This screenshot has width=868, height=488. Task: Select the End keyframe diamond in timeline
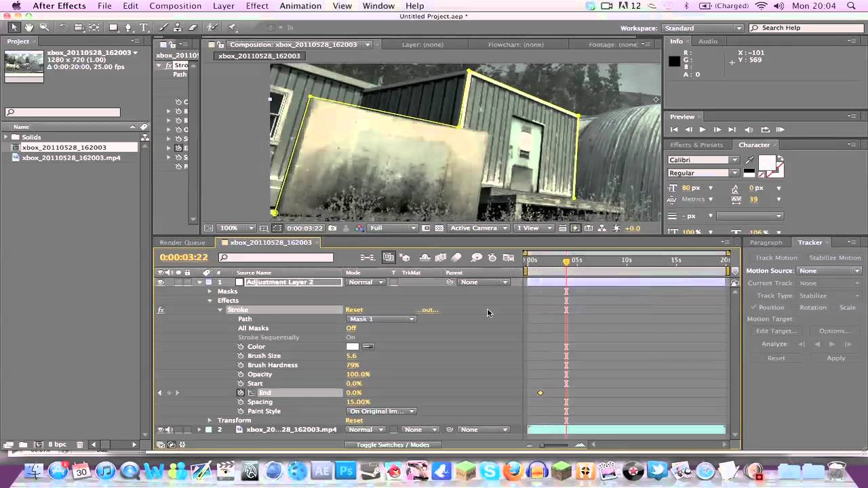[x=540, y=393]
